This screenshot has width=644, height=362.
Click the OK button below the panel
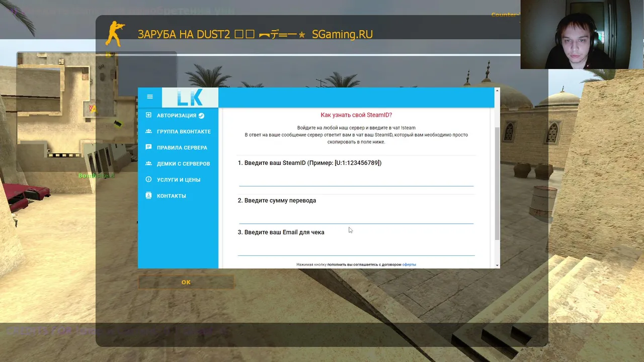point(186,282)
